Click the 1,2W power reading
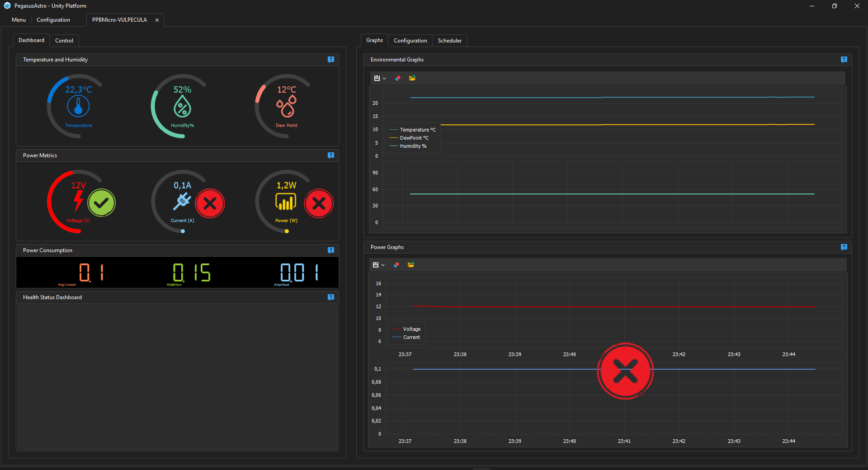 coord(286,185)
